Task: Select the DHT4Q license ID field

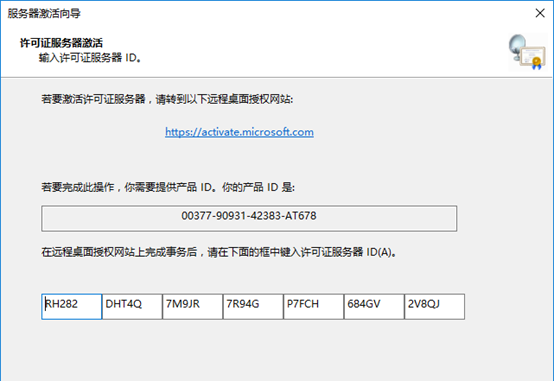Action: [x=132, y=306]
